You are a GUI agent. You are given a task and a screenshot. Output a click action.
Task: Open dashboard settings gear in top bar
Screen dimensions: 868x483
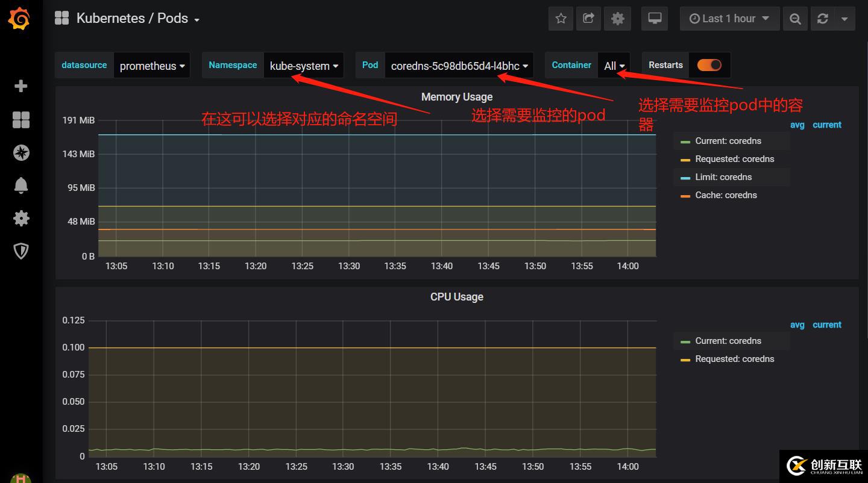[x=618, y=19]
